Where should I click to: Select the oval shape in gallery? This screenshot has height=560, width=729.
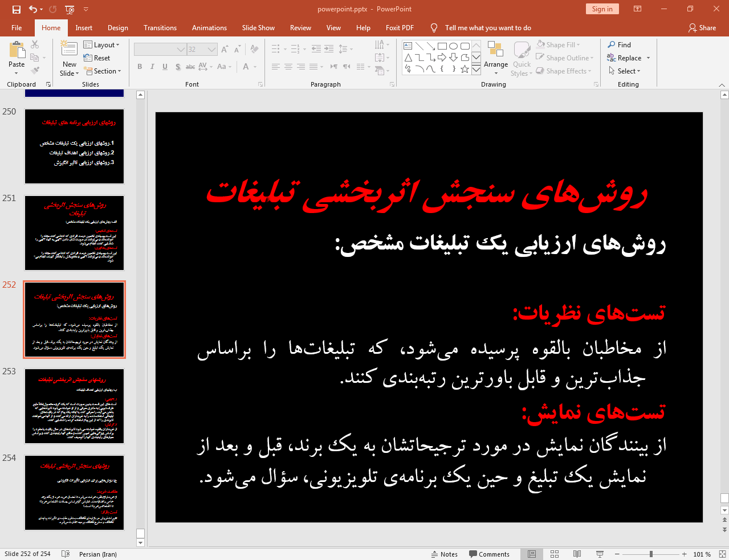[453, 46]
